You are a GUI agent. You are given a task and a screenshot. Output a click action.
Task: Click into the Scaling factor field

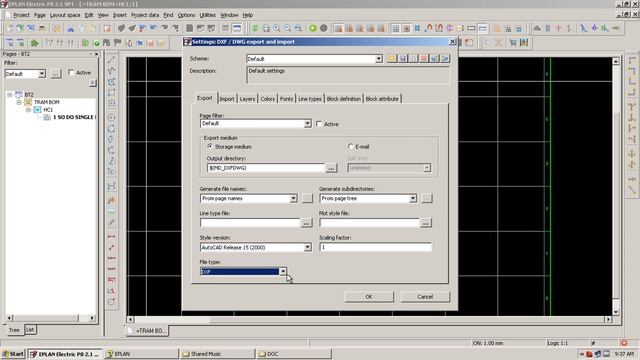(x=375, y=247)
